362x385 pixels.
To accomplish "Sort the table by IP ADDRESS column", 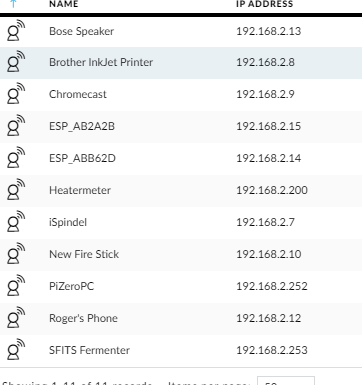I will (265, 4).
